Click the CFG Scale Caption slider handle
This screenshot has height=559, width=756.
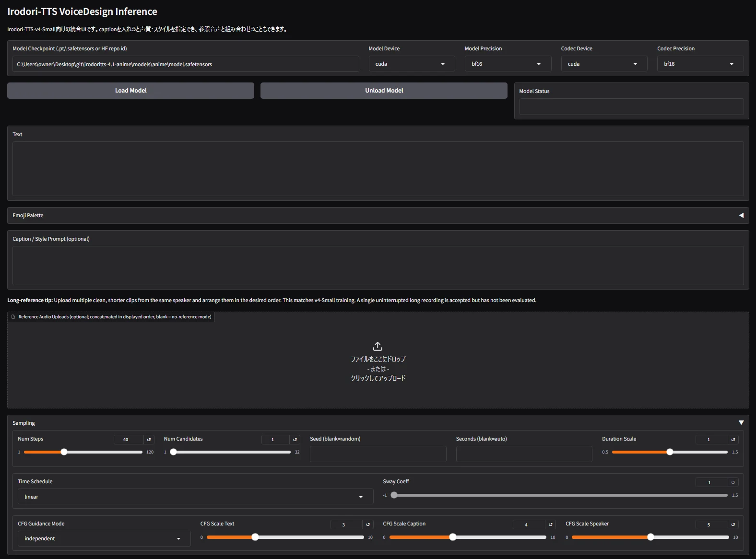coord(452,537)
